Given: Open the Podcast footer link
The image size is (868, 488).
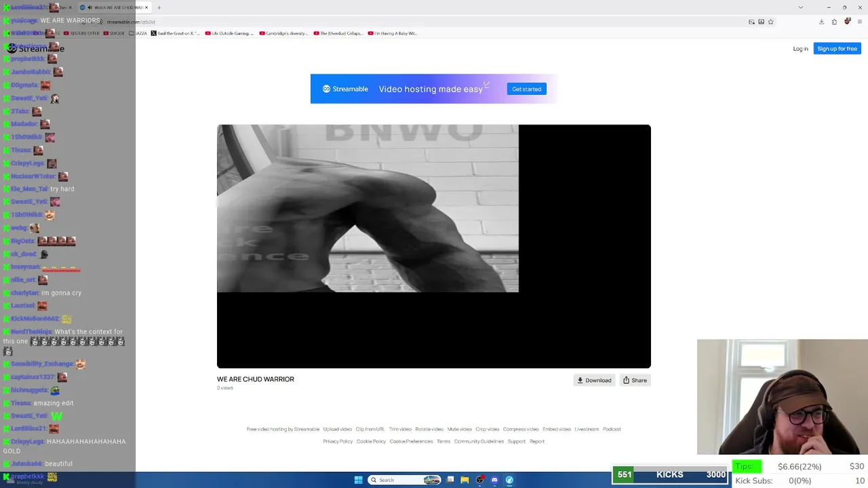Looking at the screenshot, I should point(612,429).
